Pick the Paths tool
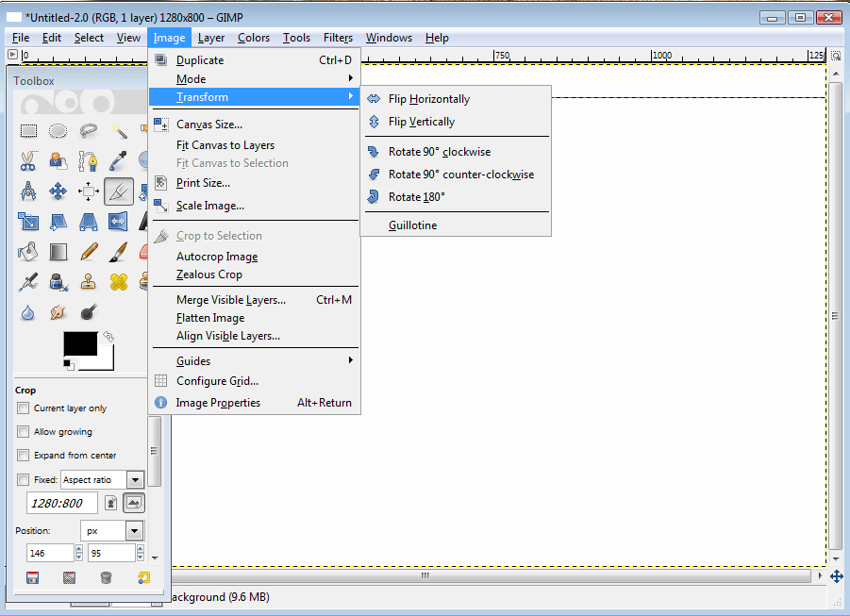Screen dimensions: 850x616 (x=87, y=161)
